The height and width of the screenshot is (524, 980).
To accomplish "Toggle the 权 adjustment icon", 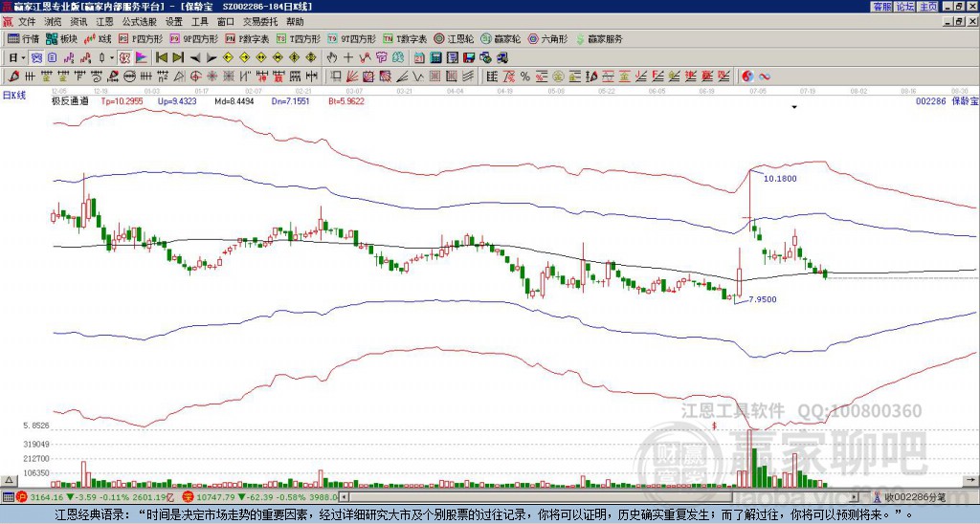I will coord(124,58).
